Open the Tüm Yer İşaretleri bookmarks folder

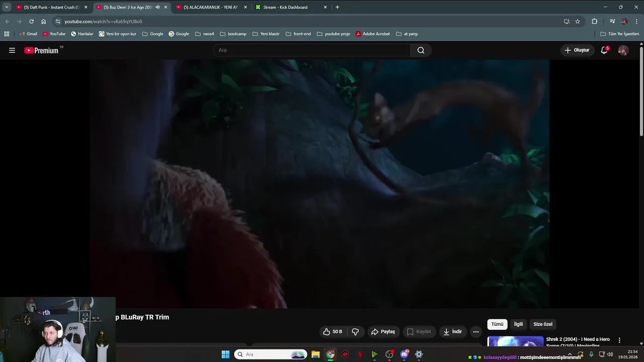click(619, 34)
